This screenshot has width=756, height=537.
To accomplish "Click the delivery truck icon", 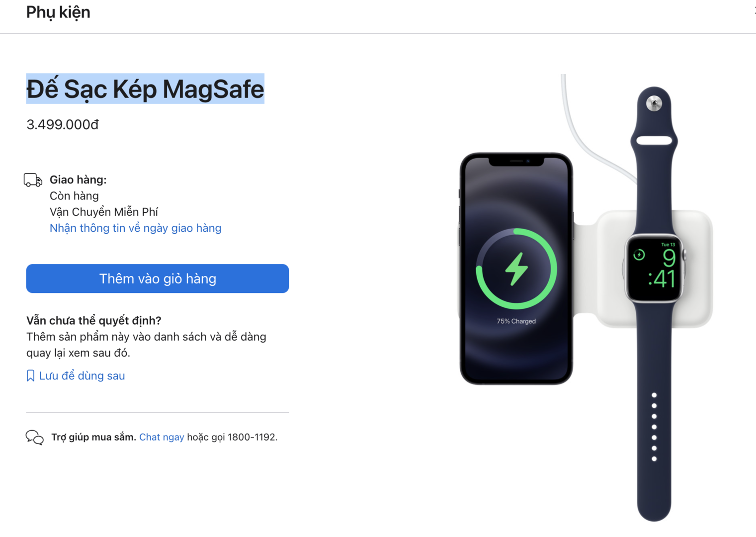I will click(x=33, y=180).
